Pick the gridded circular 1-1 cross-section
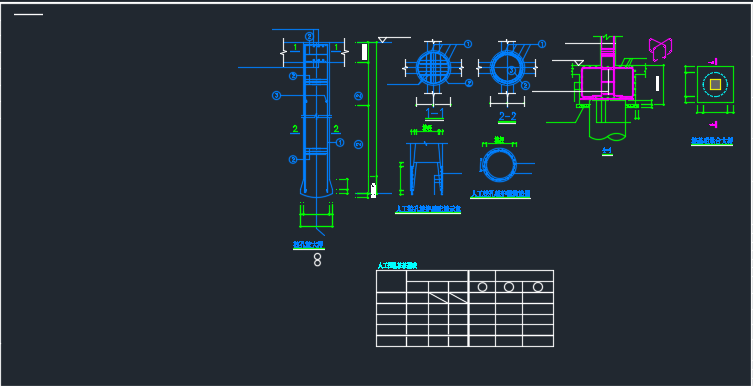 433,68
